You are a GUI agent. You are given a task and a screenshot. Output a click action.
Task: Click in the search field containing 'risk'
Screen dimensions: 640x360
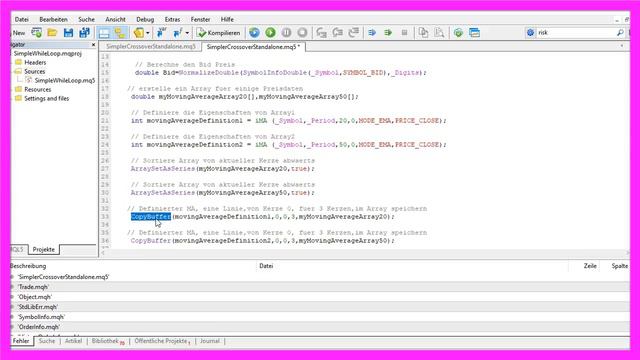tap(576, 33)
